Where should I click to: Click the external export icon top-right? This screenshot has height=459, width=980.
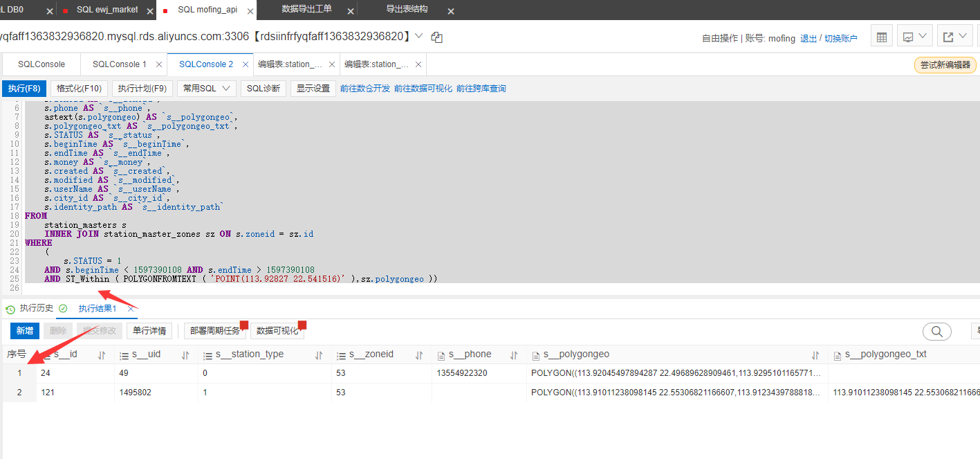[x=949, y=37]
